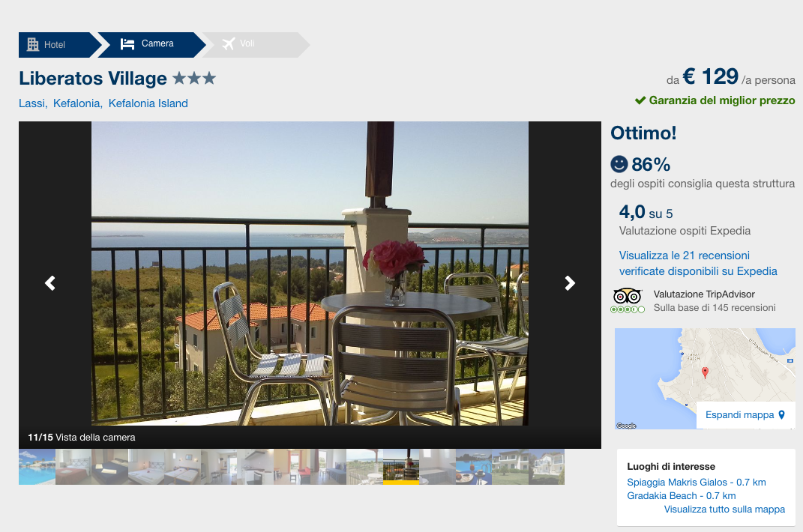This screenshot has height=532, width=803.
Task: Open the Lassi location link
Action: (32, 103)
